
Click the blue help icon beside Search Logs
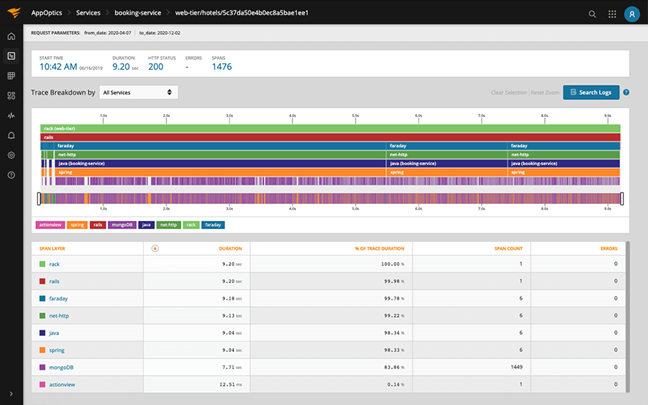626,92
